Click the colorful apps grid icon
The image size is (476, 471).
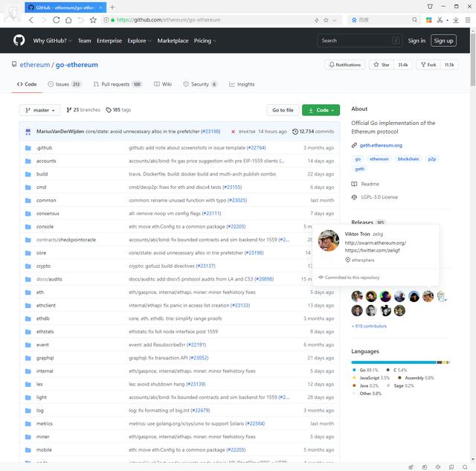[428, 20]
